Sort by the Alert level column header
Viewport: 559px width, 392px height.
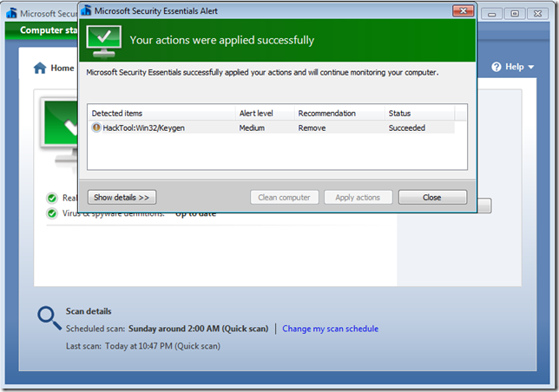click(265, 114)
